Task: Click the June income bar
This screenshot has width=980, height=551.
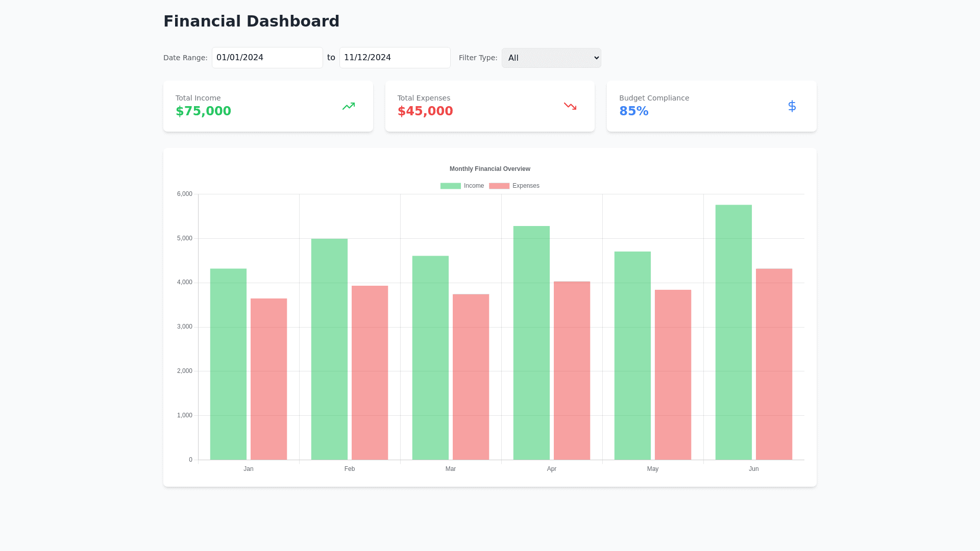Action: (733, 332)
